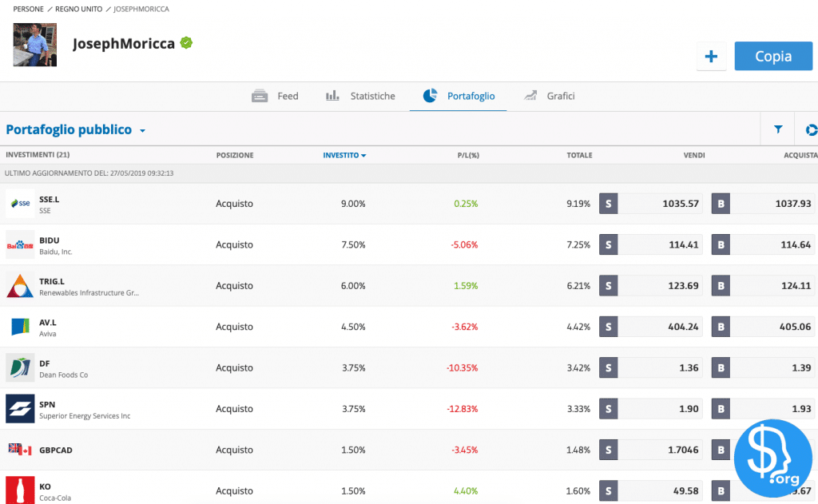Click REGNO UNITO in the breadcrumb
The height and width of the screenshot is (504, 818).
coord(79,9)
